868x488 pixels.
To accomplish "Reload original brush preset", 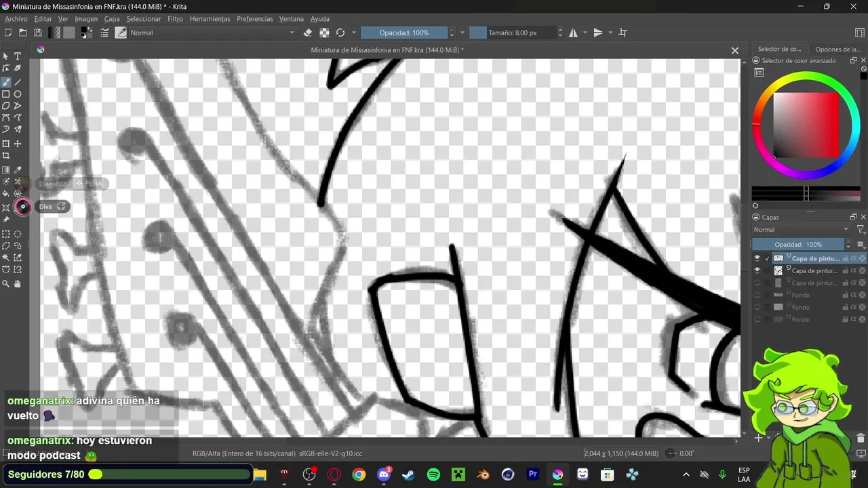I will tap(340, 33).
